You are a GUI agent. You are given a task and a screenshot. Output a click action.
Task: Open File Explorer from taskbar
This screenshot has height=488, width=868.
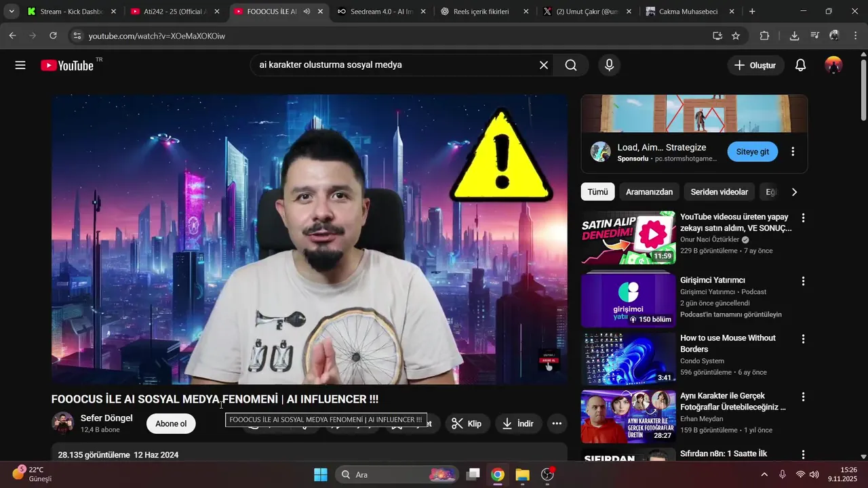click(522, 474)
